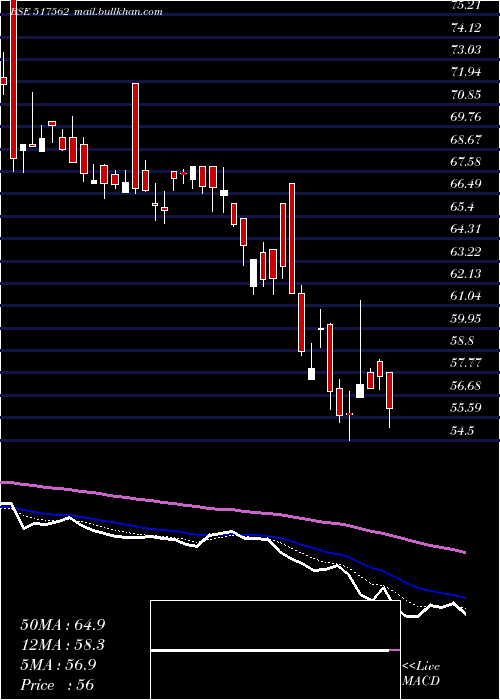Select the Price : 56 legend entry
Image resolution: width=500 pixels, height=700 pixels.
[57, 685]
